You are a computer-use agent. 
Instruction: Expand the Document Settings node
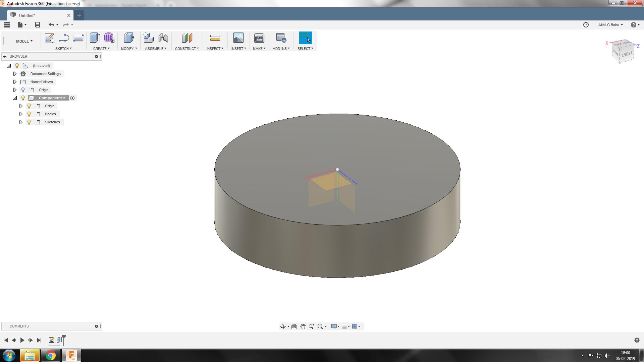(15, 74)
